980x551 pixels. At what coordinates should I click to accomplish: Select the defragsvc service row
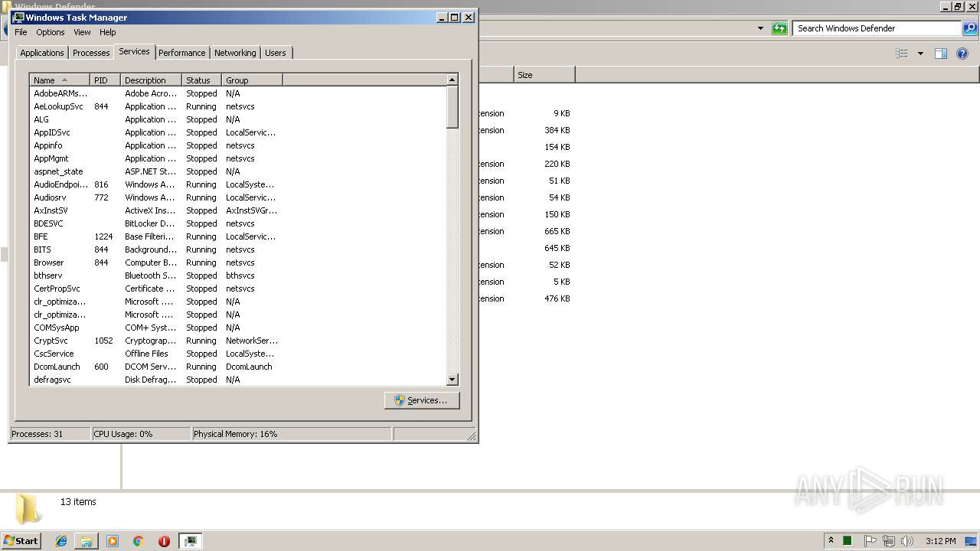(x=237, y=380)
